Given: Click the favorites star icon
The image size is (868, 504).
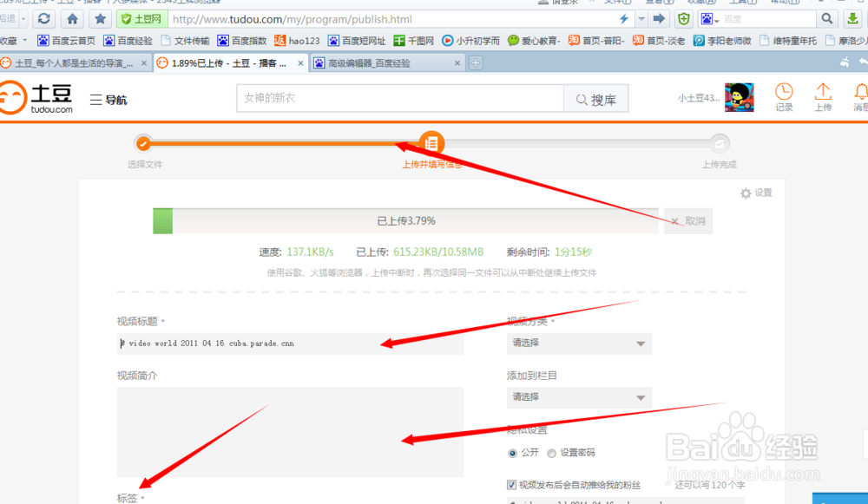Looking at the screenshot, I should pos(100,19).
